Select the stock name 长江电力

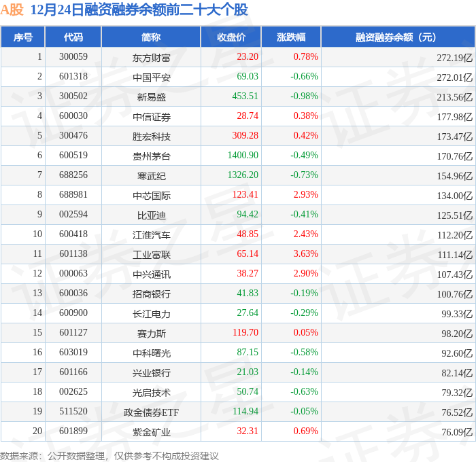click(x=151, y=314)
